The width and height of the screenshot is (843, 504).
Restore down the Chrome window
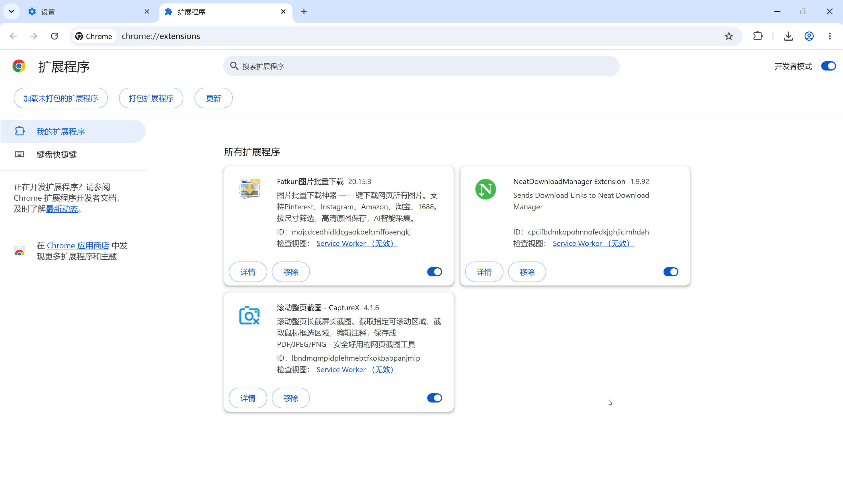(x=803, y=11)
